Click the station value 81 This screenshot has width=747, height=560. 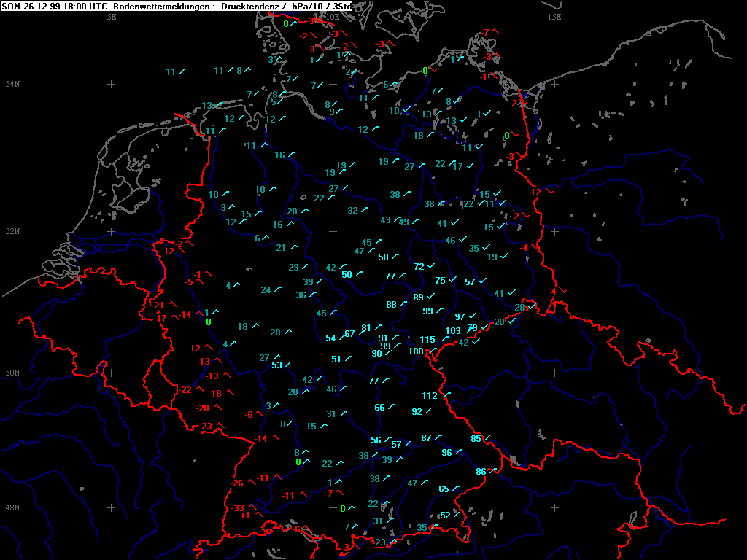(x=367, y=327)
